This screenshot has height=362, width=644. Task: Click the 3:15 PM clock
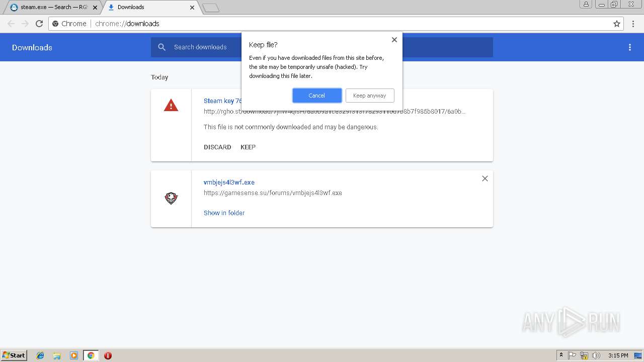pyautogui.click(x=618, y=355)
